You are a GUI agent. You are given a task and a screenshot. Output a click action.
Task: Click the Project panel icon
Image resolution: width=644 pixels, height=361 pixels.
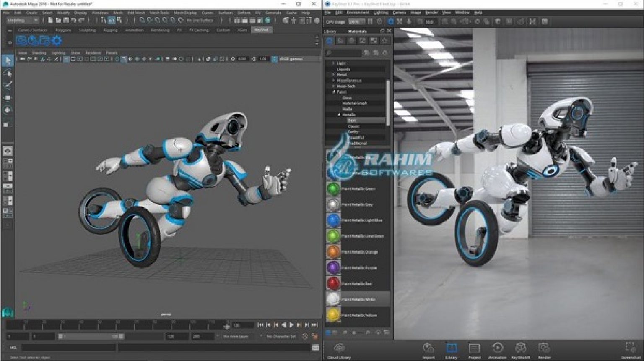tap(474, 348)
